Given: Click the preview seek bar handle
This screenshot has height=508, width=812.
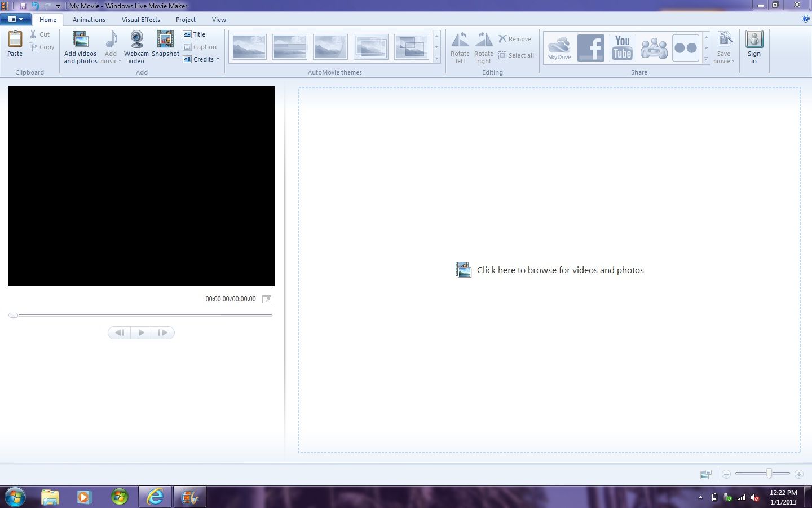Looking at the screenshot, I should point(14,315).
